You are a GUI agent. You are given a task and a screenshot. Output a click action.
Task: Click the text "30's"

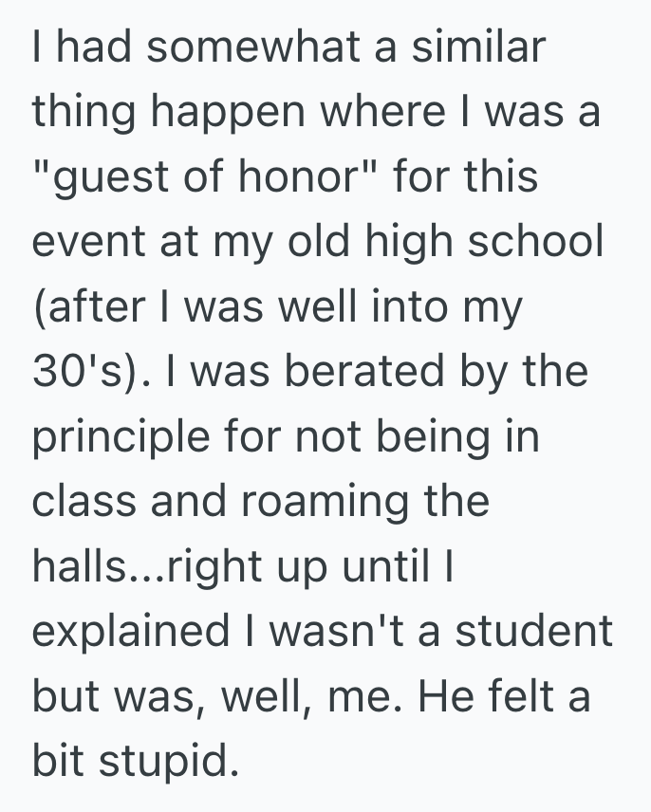click(x=82, y=371)
